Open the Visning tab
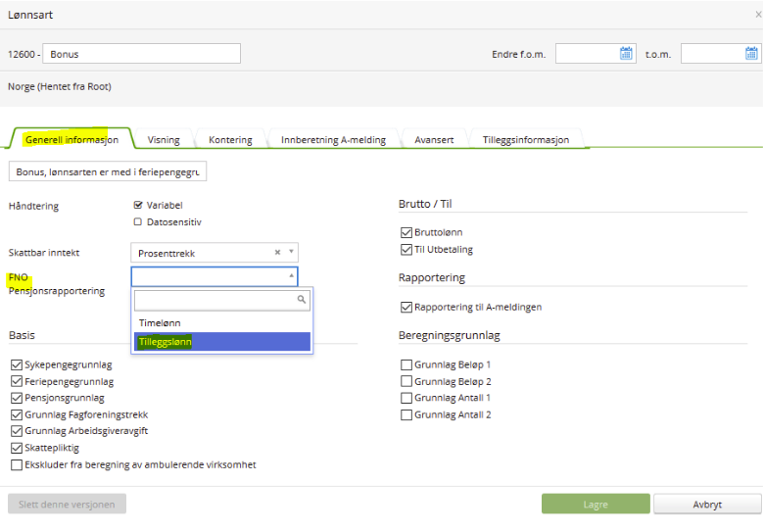Viewport: 764px width, 532px height. [x=164, y=140]
